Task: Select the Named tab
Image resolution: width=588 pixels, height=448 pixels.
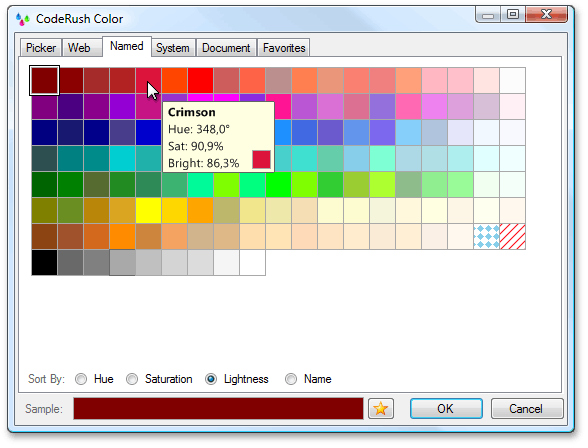Action: click(127, 46)
